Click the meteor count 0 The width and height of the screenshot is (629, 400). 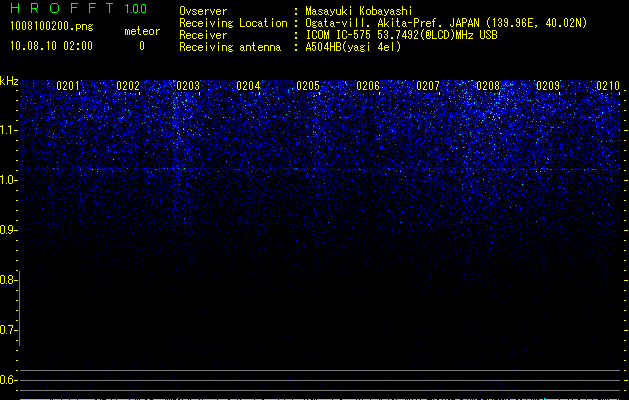(142, 46)
